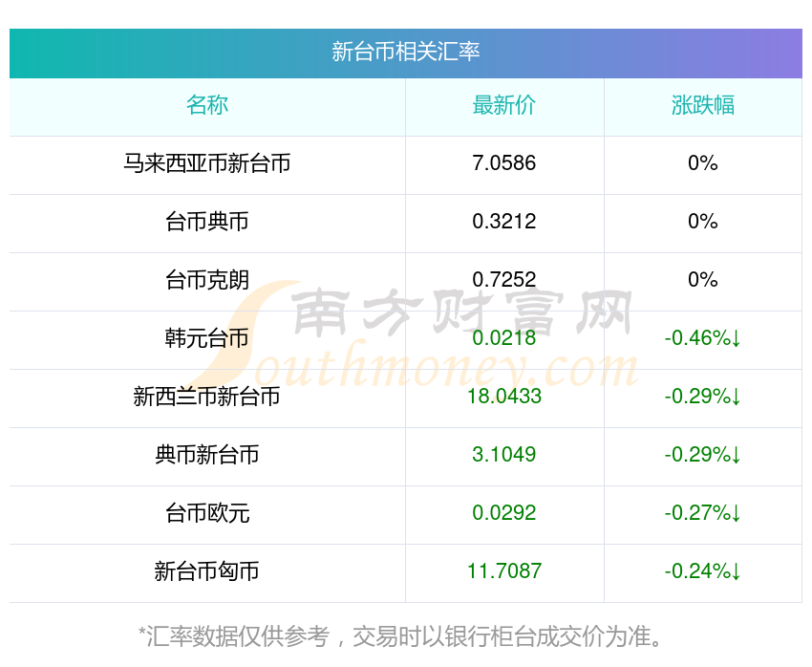The image size is (812, 667).
Task: Select the 新台币匈币 row name
Action: click(x=207, y=571)
